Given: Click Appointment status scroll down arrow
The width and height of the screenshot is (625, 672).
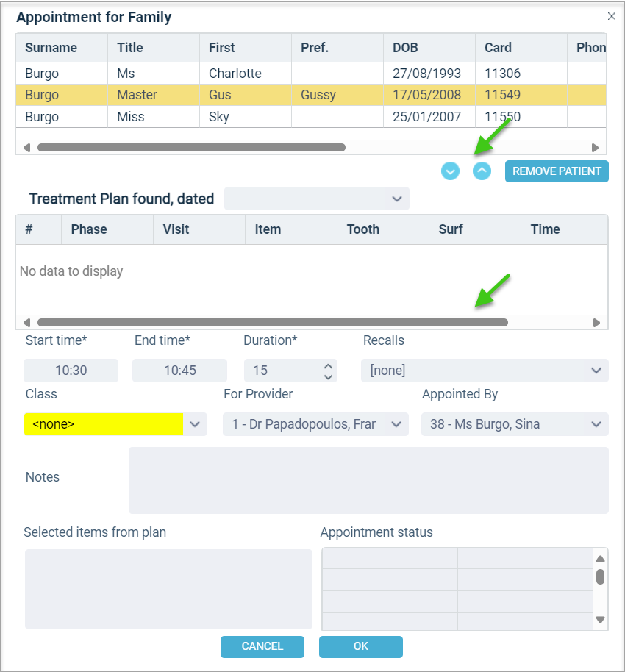Looking at the screenshot, I should [600, 620].
